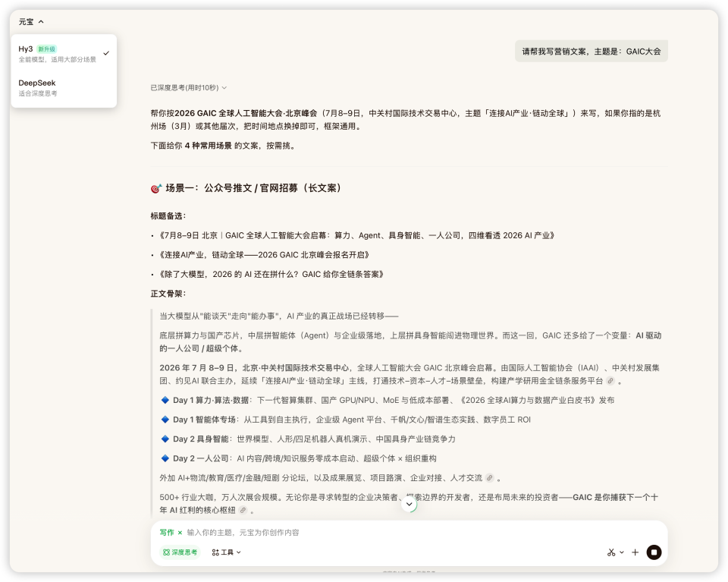This screenshot has width=728, height=582.
Task: Click the user message bubble about GAIC大会
Action: [591, 51]
